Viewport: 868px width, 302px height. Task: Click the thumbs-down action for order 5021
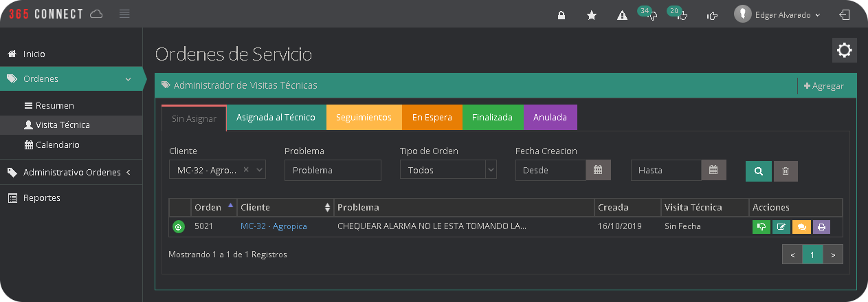761,226
